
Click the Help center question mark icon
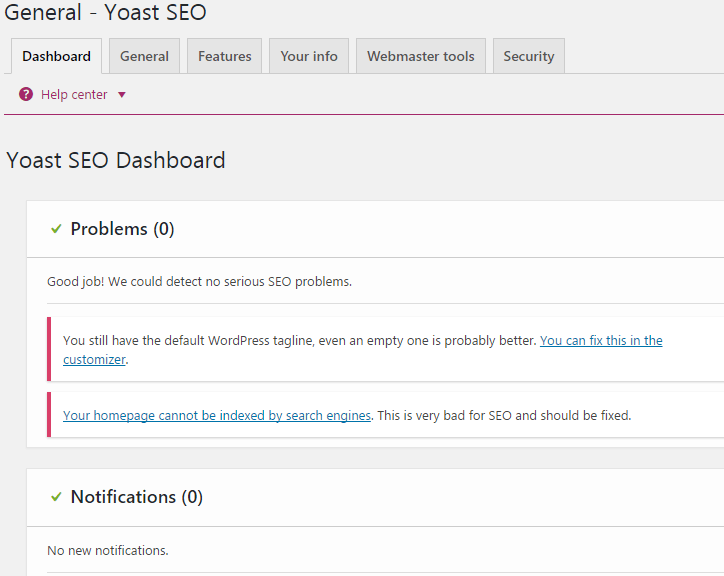point(26,94)
